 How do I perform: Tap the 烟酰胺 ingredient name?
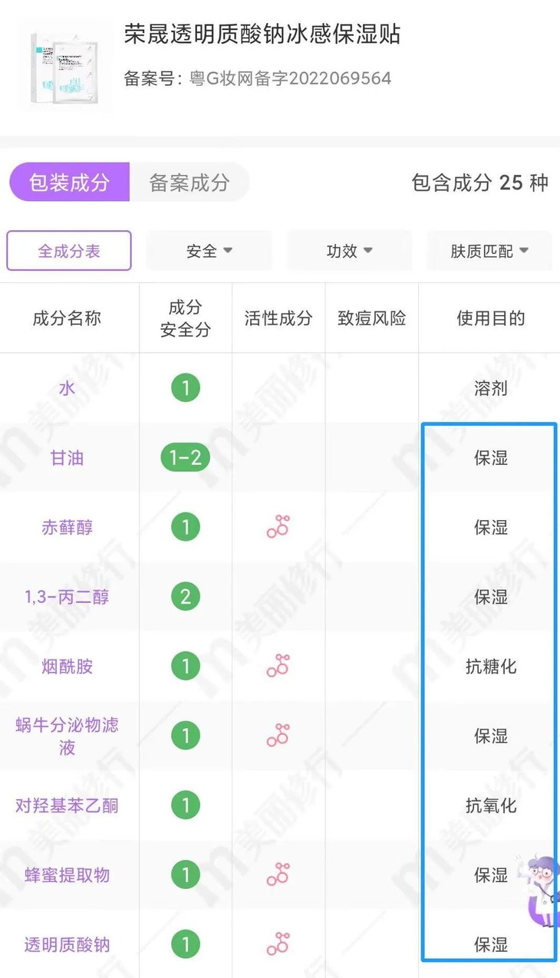67,666
